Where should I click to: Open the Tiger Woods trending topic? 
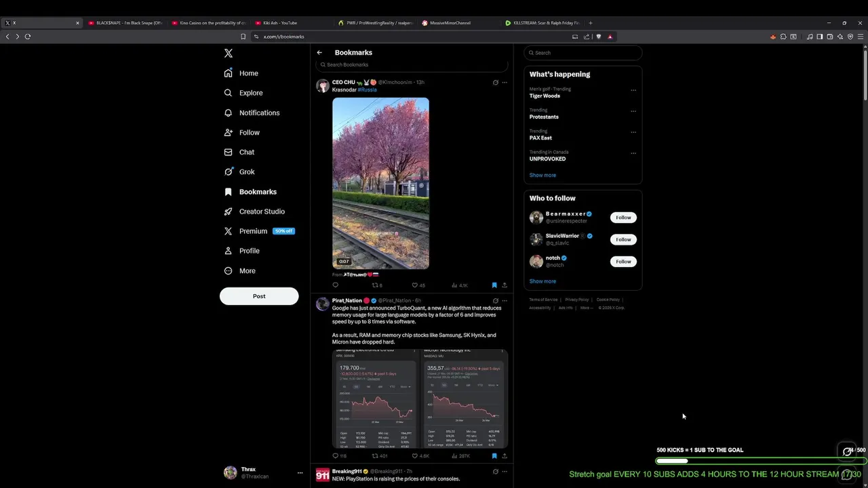click(x=583, y=92)
